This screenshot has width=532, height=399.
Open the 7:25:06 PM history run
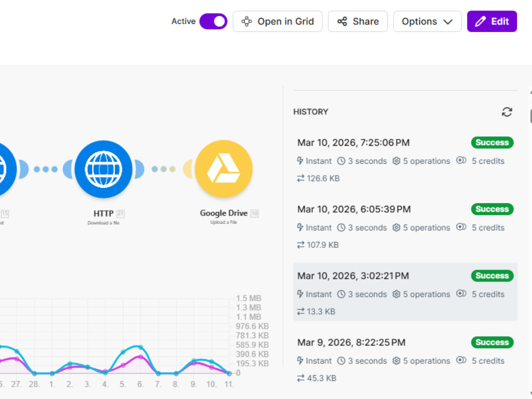pyautogui.click(x=405, y=160)
